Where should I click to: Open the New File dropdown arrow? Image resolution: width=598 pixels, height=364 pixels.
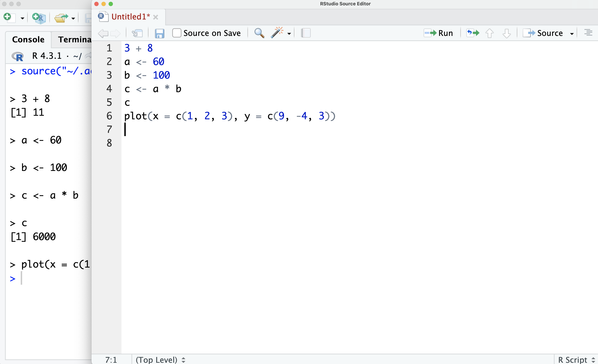(x=22, y=18)
